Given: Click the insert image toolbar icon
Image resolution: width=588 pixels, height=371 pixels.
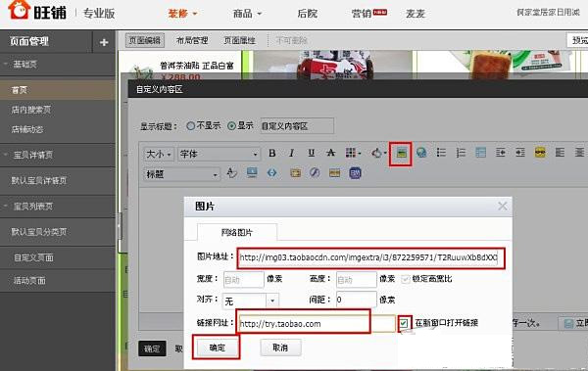Looking at the screenshot, I should (401, 153).
